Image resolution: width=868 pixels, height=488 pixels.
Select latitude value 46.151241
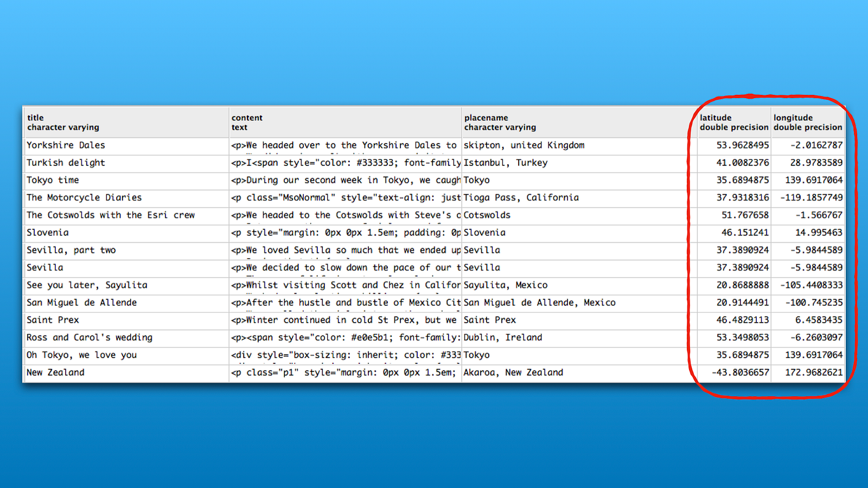point(734,233)
